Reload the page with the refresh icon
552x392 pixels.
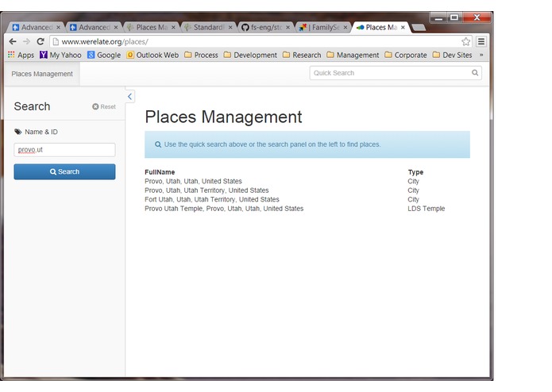pyautogui.click(x=41, y=41)
